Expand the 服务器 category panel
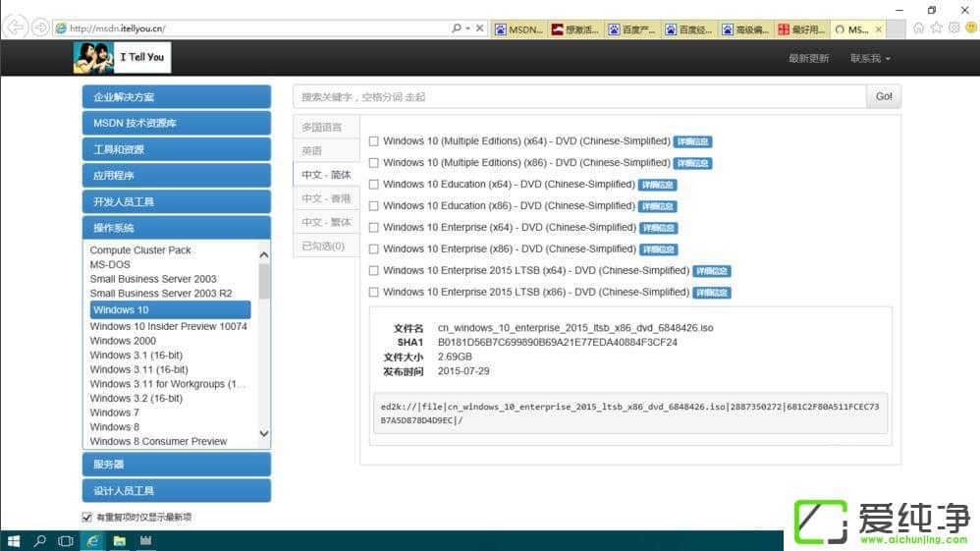980x551 pixels. tap(176, 464)
